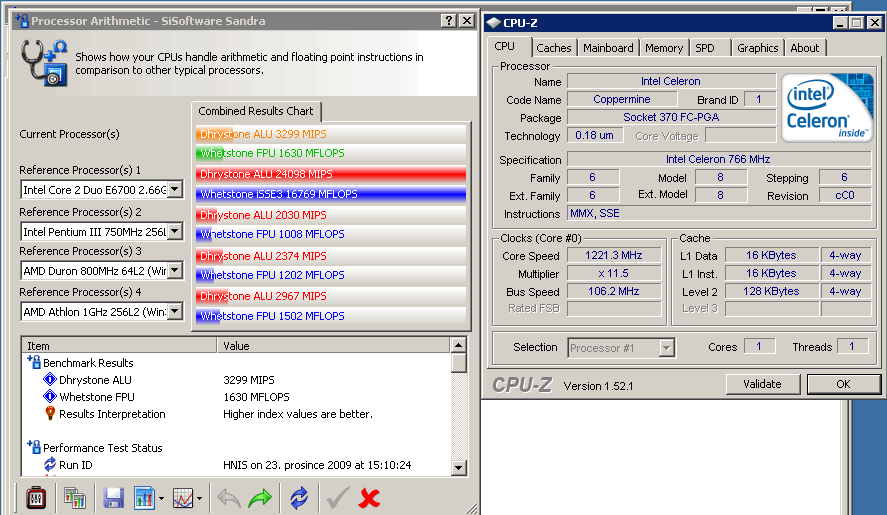Click OK in CPU-Z window
This screenshot has height=515, width=887.
[x=843, y=384]
